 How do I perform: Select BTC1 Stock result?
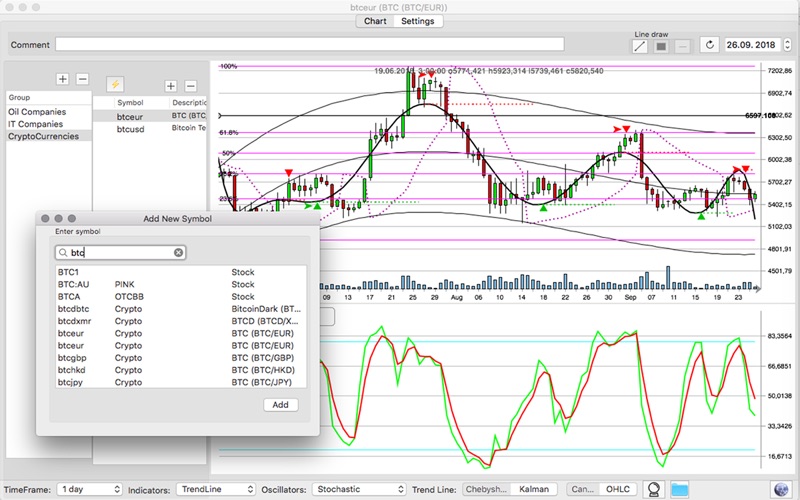tap(181, 272)
